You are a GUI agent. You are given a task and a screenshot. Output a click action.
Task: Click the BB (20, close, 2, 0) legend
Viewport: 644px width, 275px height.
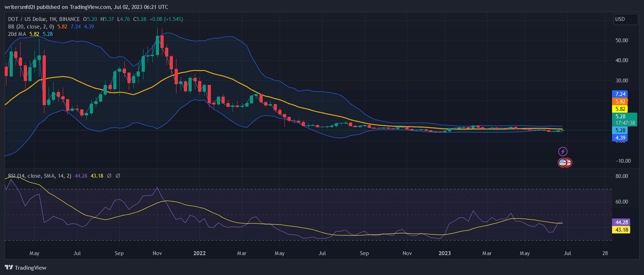31,27
